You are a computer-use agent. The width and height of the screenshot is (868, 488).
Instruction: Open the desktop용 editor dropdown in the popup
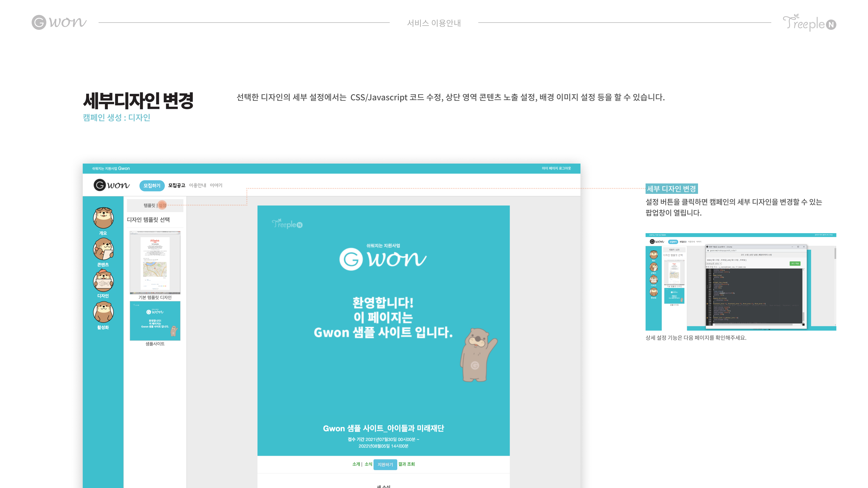click(714, 263)
